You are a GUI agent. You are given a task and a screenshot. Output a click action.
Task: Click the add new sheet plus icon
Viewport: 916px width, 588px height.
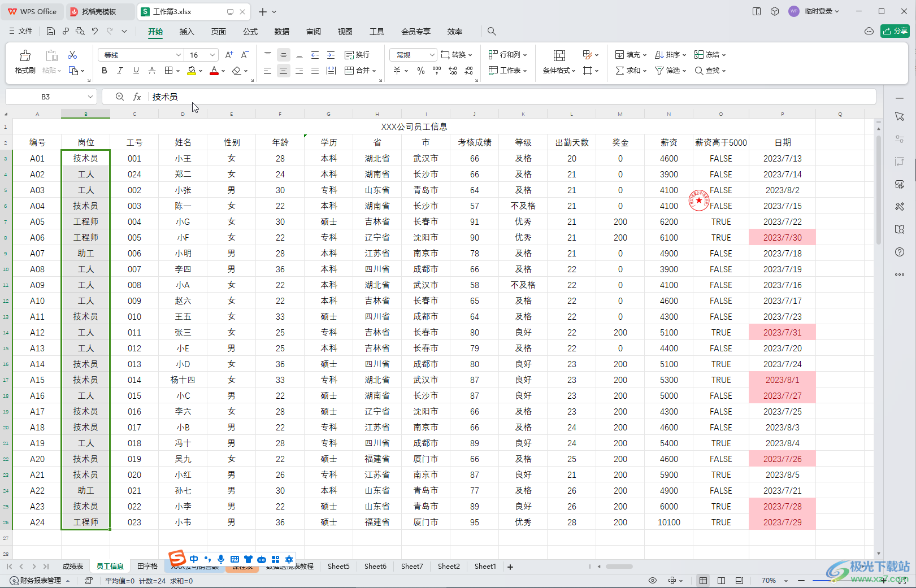510,567
